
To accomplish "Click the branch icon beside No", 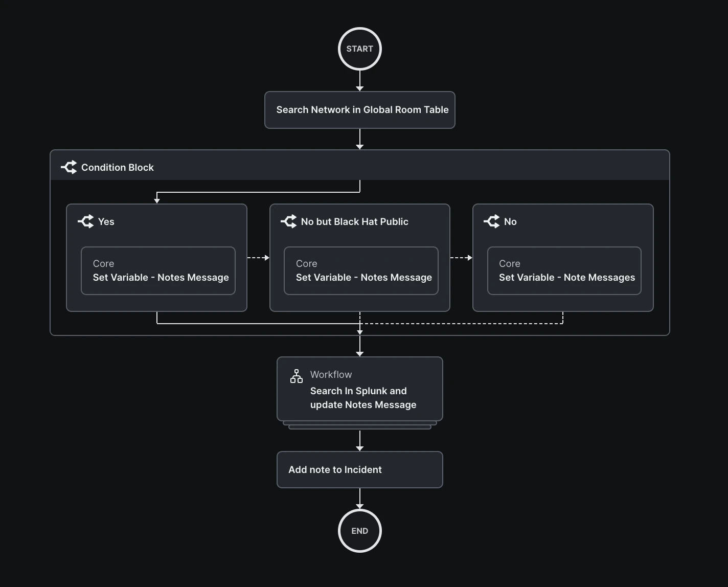I will (492, 221).
